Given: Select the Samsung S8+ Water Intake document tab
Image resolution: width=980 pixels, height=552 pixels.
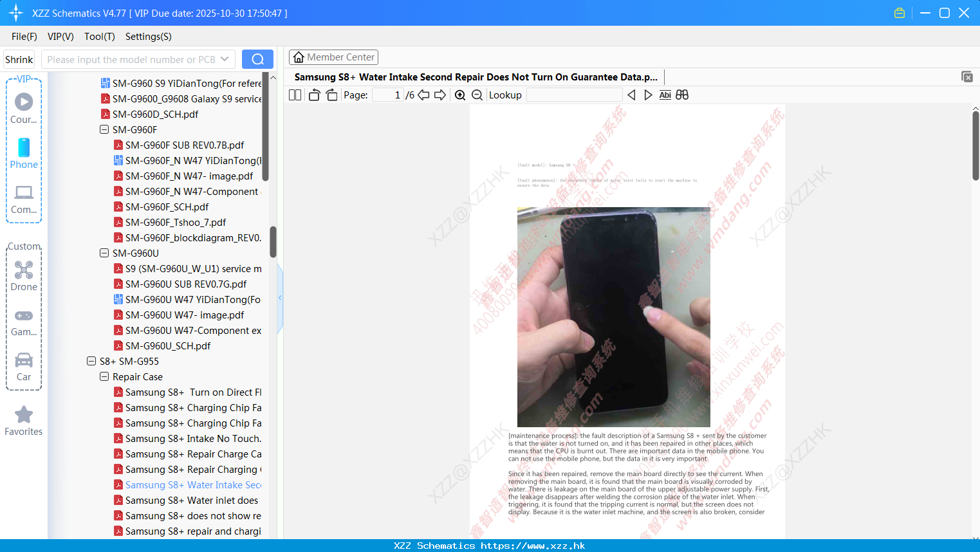Looking at the screenshot, I should 476,77.
